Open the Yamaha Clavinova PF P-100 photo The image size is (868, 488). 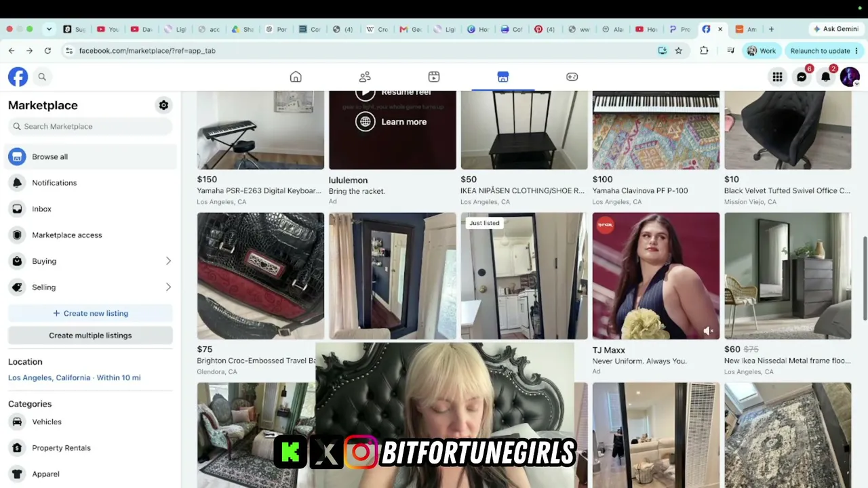pyautogui.click(x=656, y=130)
